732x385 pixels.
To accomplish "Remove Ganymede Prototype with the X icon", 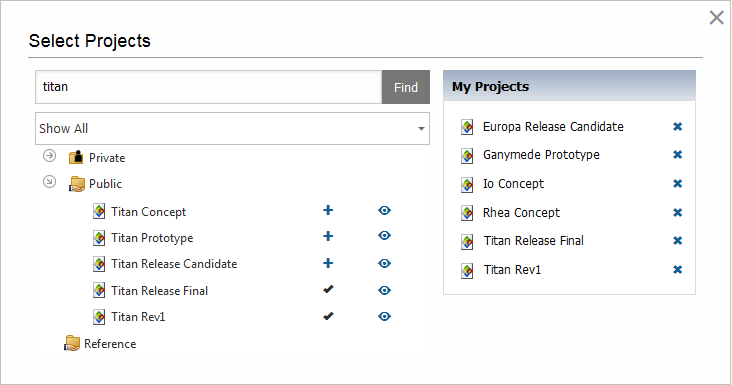I will point(677,154).
